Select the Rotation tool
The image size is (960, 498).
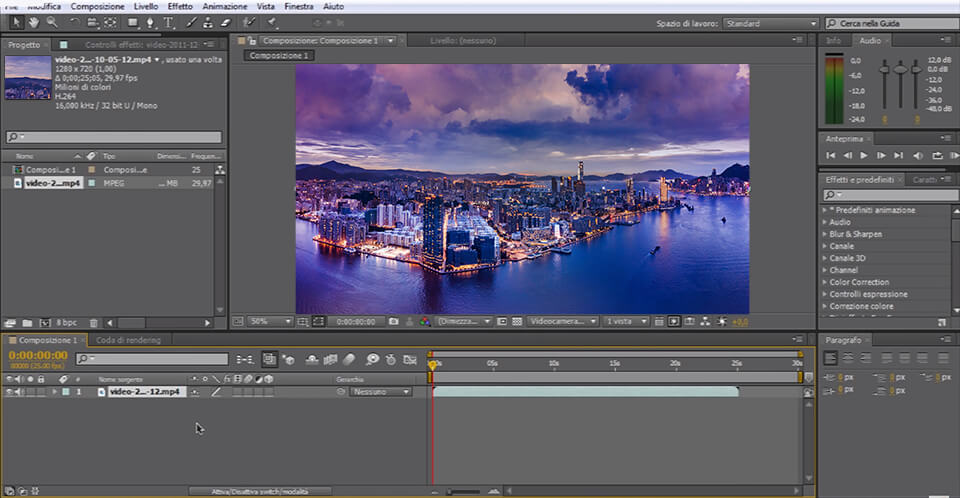point(74,23)
